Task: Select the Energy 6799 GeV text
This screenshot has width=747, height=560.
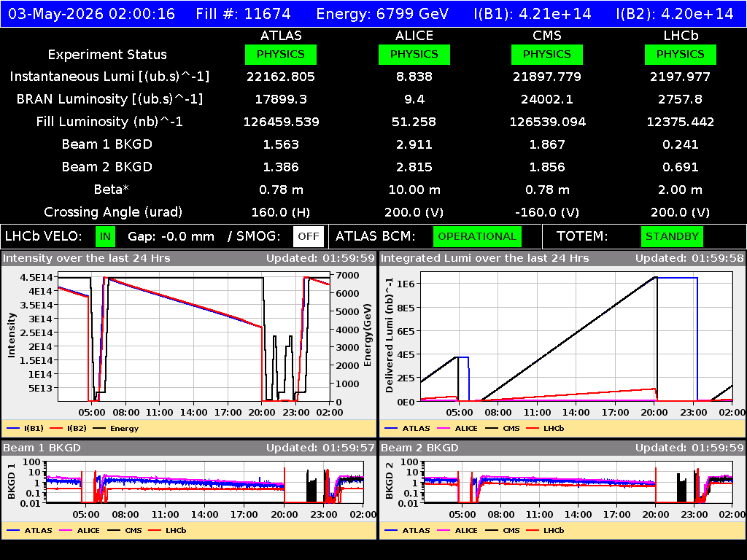Action: [x=382, y=14]
